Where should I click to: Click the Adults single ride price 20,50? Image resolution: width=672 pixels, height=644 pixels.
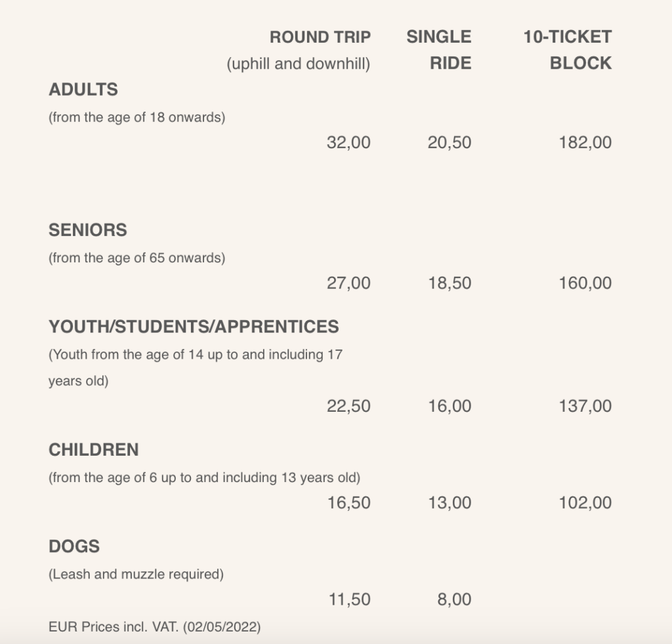point(450,142)
